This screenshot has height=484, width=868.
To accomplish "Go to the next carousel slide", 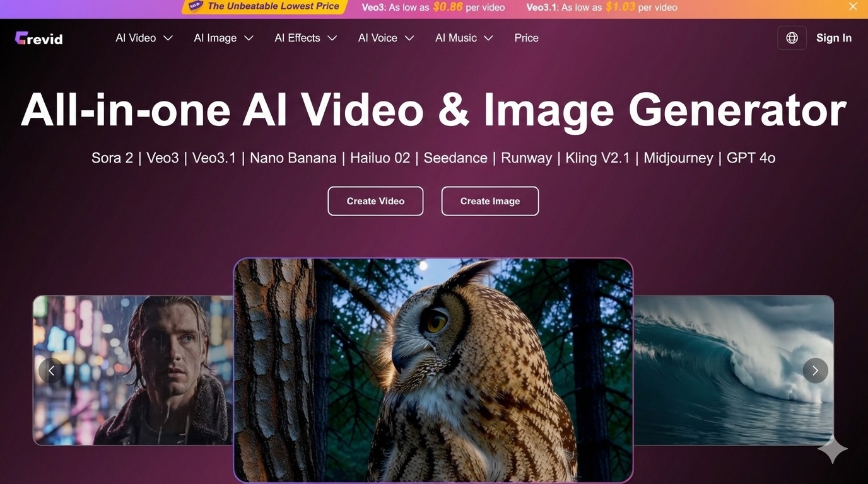I will [x=815, y=370].
